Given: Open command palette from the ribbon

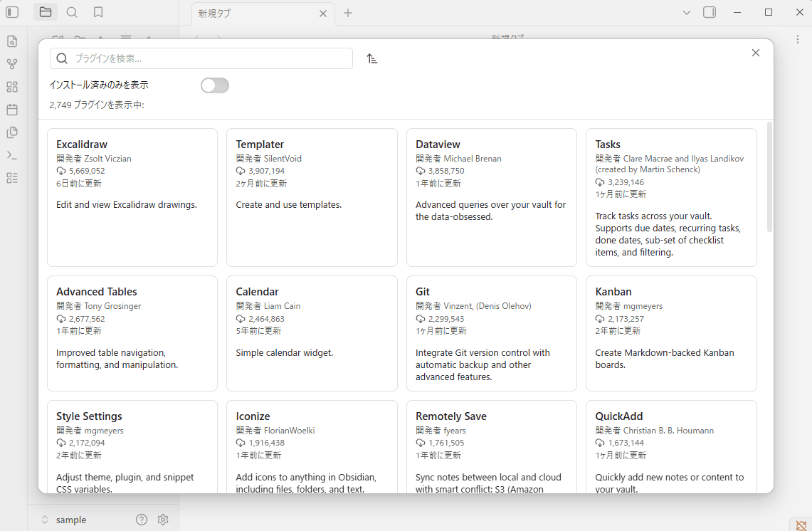Looking at the screenshot, I should [12, 155].
